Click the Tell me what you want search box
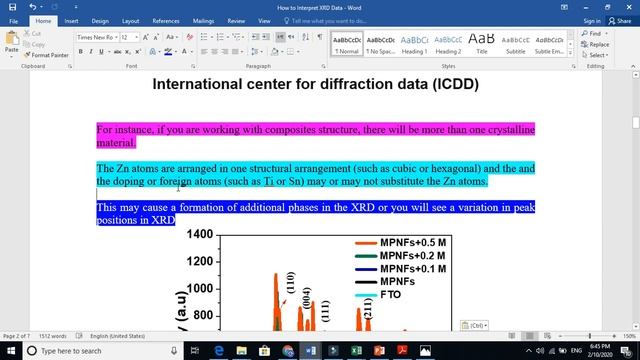The width and height of the screenshot is (640, 360). (325, 21)
